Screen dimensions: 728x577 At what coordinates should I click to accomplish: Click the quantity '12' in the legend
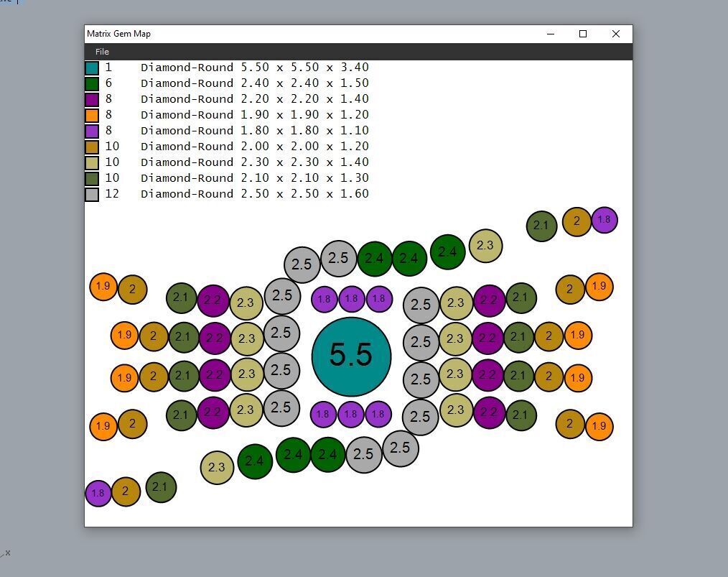[112, 194]
